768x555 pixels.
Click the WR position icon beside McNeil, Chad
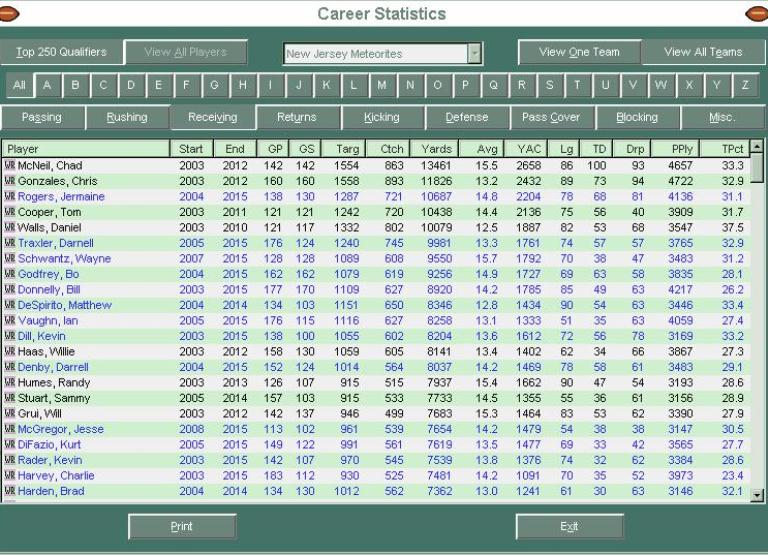coord(10,165)
